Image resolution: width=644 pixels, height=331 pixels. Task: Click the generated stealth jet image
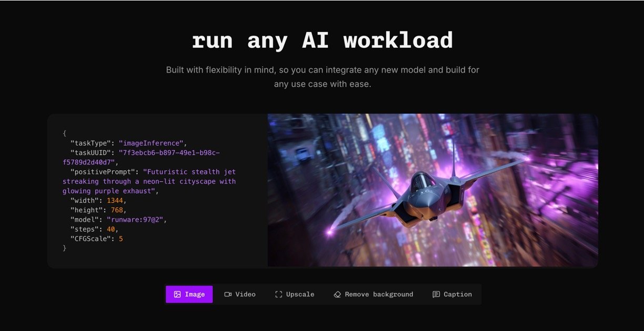tap(432, 190)
